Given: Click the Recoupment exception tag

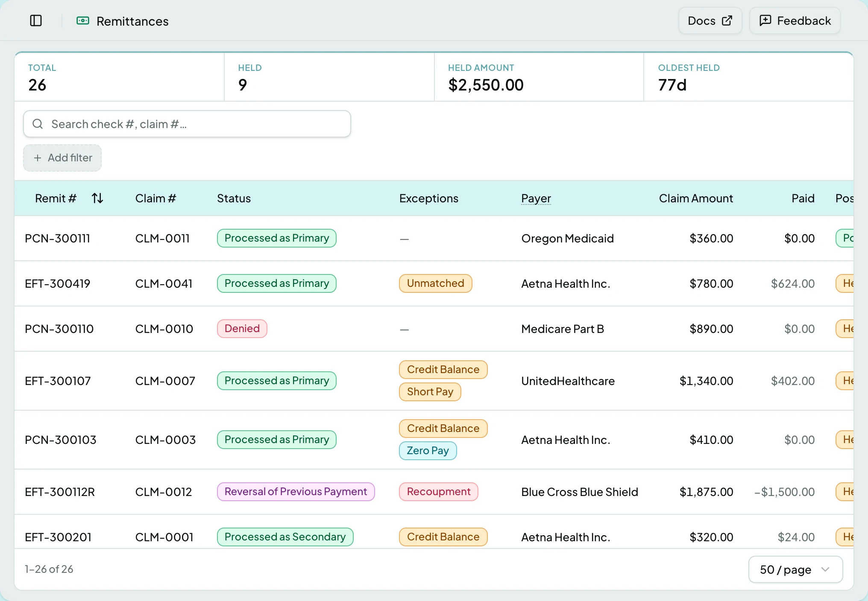Looking at the screenshot, I should (x=439, y=492).
